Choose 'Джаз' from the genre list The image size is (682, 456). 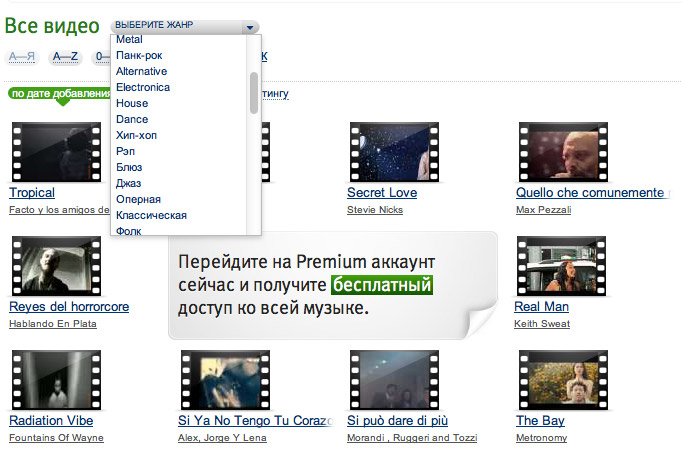128,183
